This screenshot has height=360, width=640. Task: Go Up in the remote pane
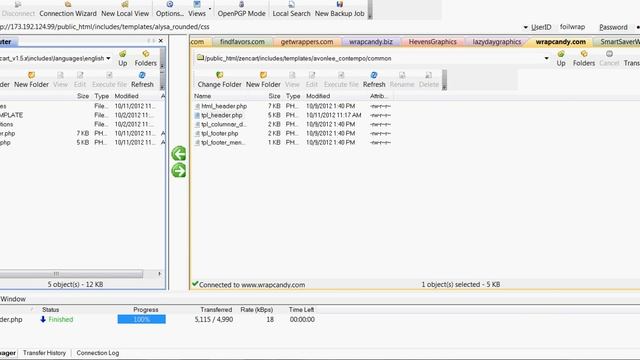click(561, 58)
